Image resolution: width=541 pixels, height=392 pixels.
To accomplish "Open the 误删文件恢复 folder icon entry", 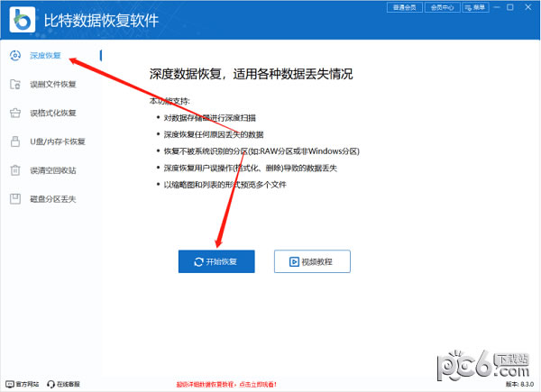I will pos(15,84).
